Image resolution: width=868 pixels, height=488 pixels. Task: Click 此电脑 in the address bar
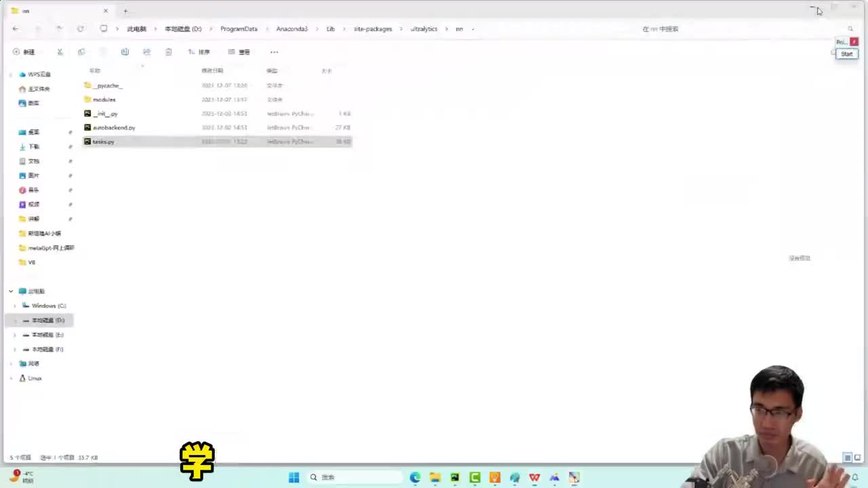coord(136,29)
